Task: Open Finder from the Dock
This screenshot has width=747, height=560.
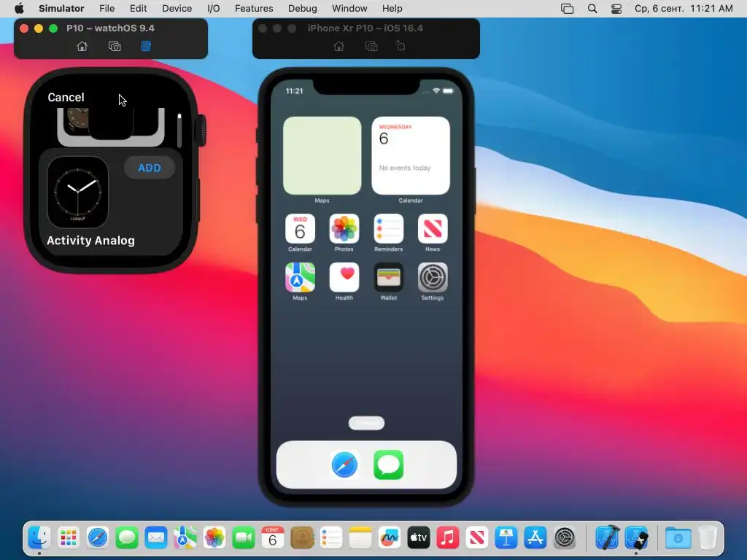Action: pyautogui.click(x=39, y=538)
